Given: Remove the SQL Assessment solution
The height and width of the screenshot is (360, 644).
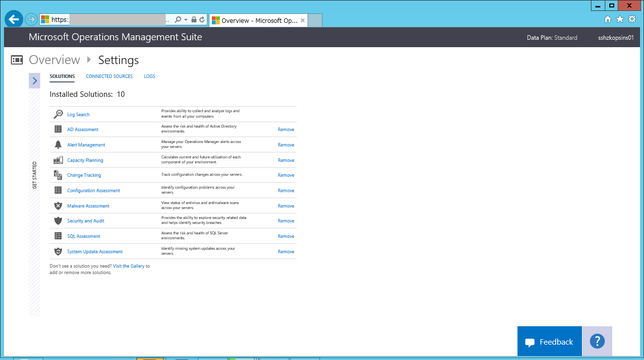Looking at the screenshot, I should (x=286, y=236).
